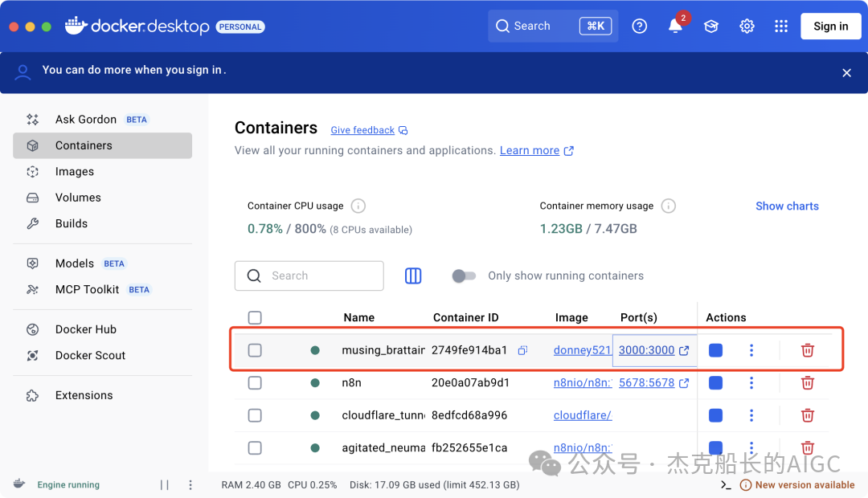
Task: Open Models beta in sidebar
Action: pos(102,263)
